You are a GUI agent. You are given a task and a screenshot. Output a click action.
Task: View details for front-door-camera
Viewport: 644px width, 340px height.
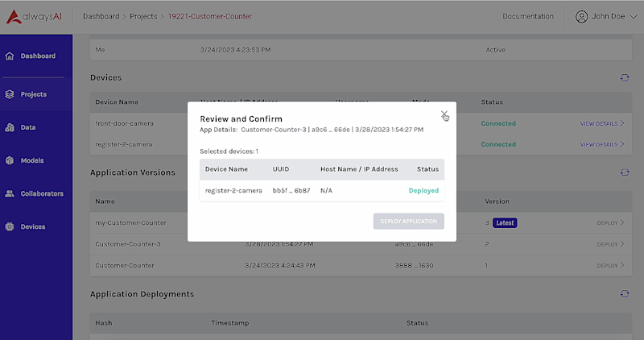pyautogui.click(x=602, y=123)
